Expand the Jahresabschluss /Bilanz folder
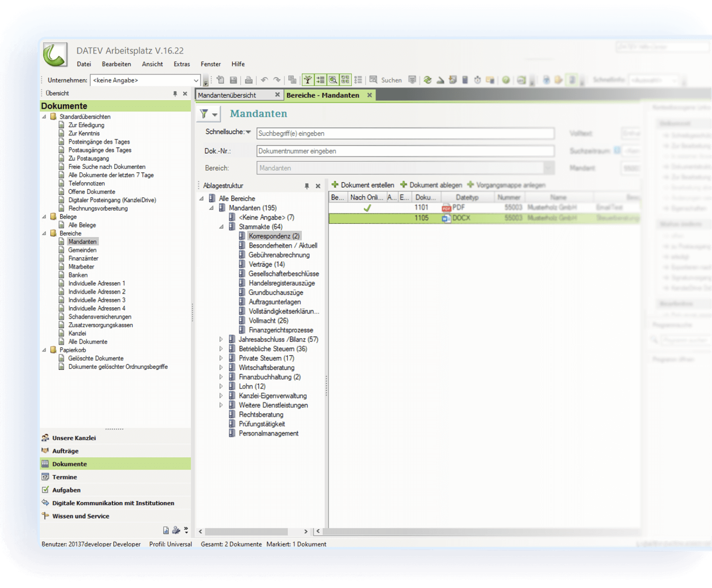 click(221, 340)
